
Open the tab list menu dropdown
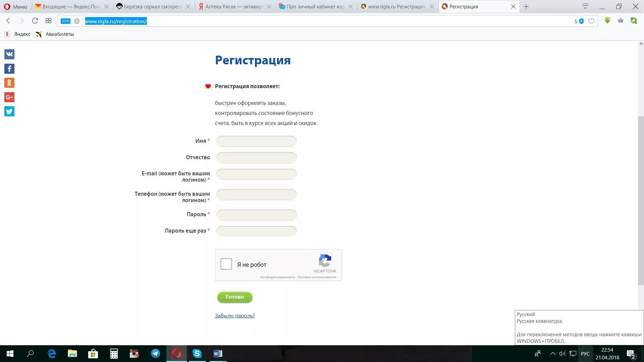[585, 6]
